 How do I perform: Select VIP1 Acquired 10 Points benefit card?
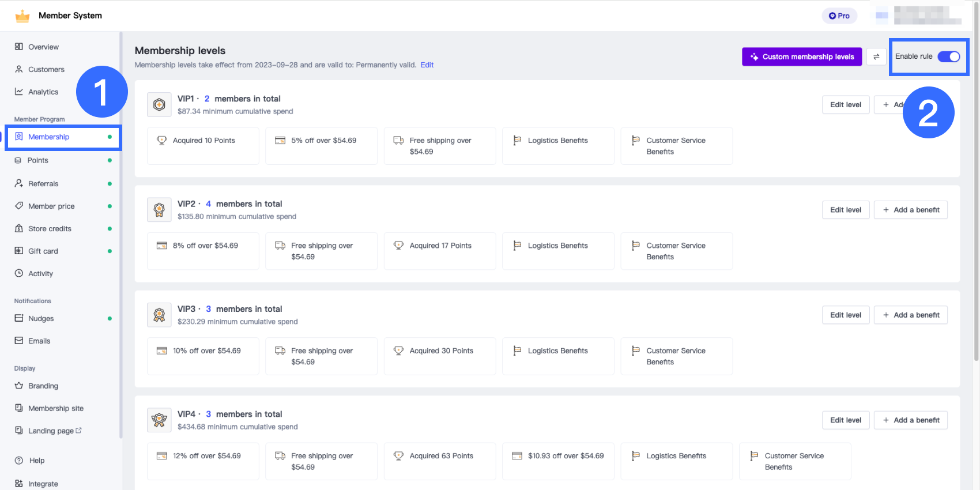tap(203, 146)
